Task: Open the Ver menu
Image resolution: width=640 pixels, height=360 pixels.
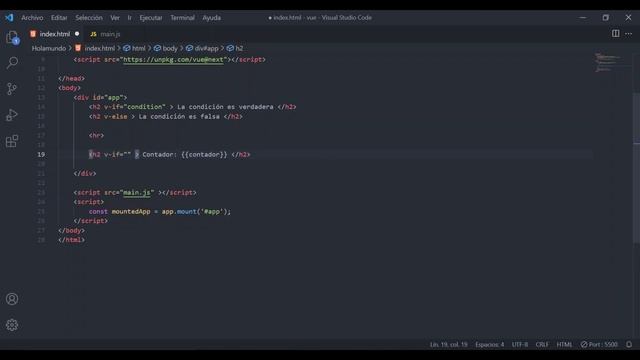Action: pos(115,18)
